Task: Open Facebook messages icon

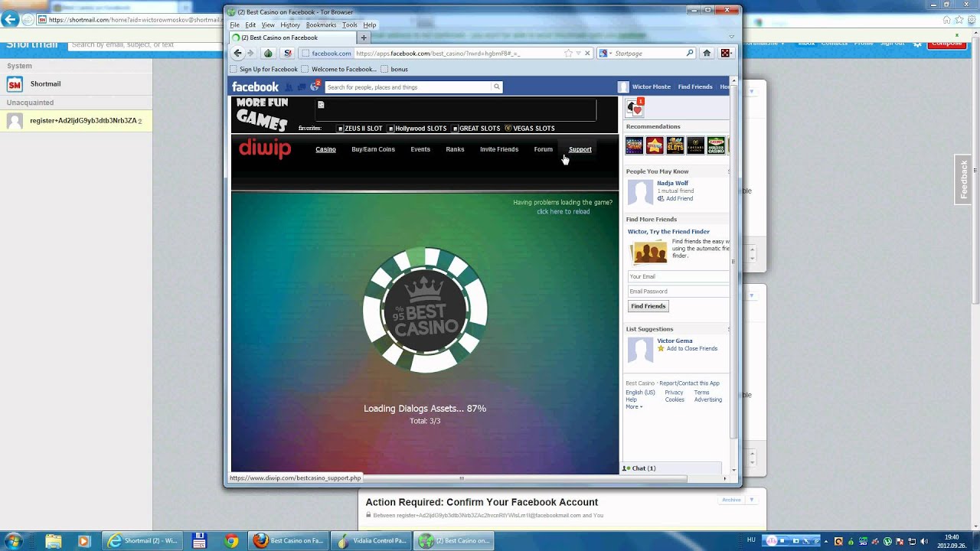Action: click(x=302, y=86)
